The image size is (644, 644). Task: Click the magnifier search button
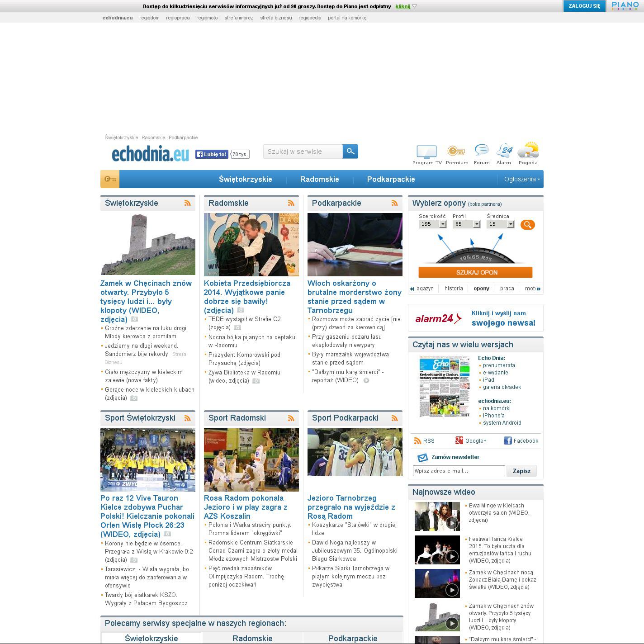pyautogui.click(x=350, y=152)
